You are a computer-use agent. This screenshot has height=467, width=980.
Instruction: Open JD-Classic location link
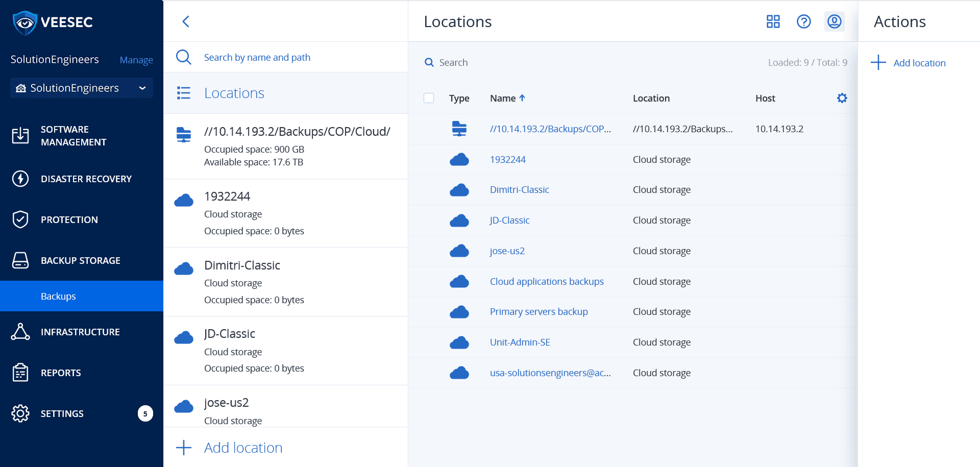[x=509, y=220]
